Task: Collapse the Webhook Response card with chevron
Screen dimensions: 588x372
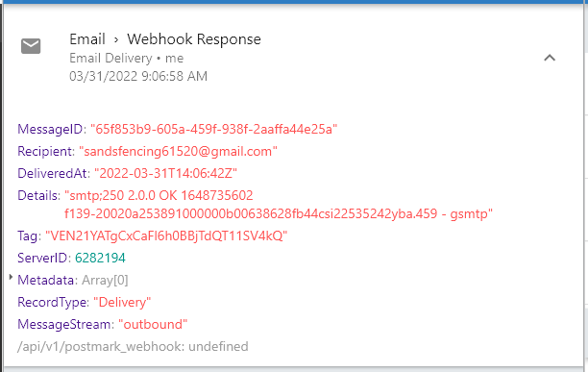Action: pyautogui.click(x=550, y=58)
